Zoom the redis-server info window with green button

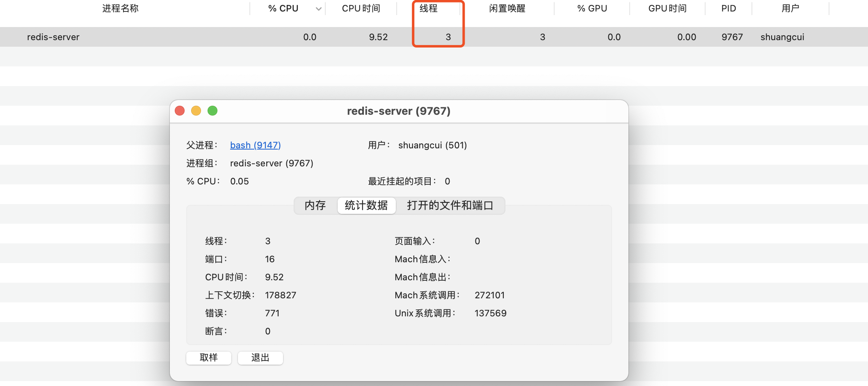(x=212, y=111)
